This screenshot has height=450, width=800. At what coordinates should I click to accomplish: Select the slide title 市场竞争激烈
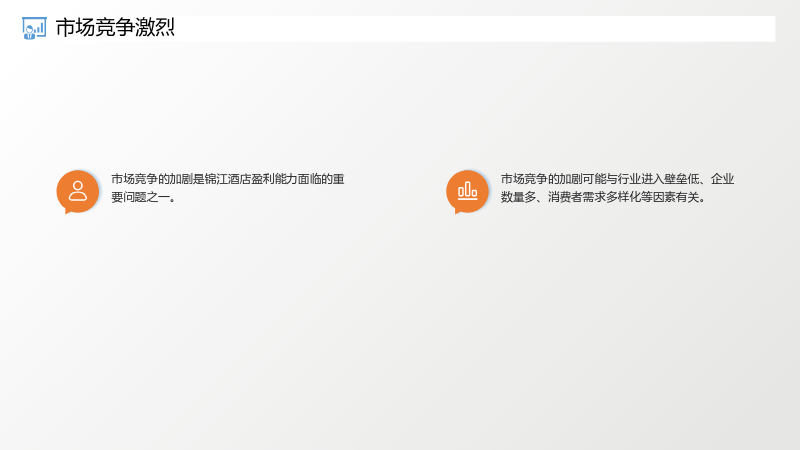pyautogui.click(x=115, y=28)
